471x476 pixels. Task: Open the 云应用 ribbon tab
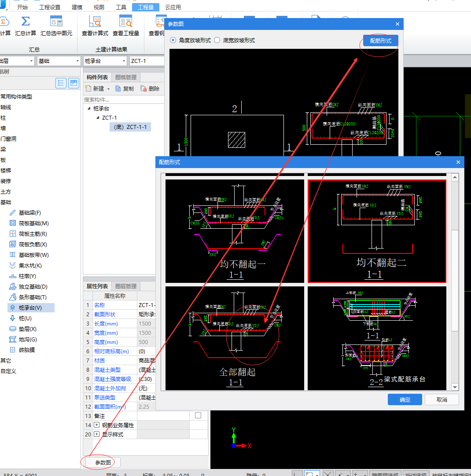[173, 7]
